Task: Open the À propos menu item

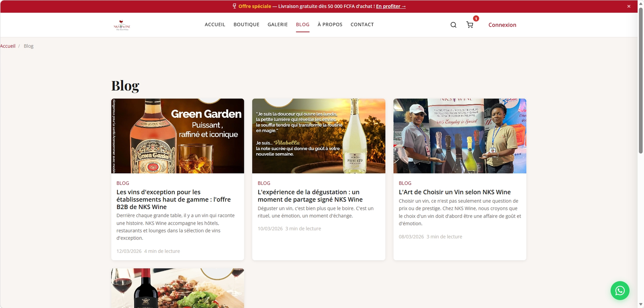Action: [330, 25]
